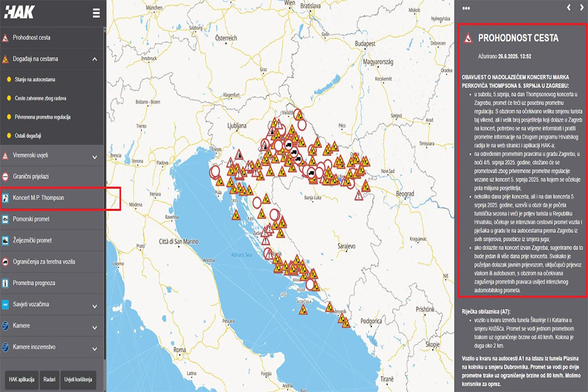588x392 pixels.
Task: Click the Sarajevo label on the map
Action: click(x=347, y=246)
